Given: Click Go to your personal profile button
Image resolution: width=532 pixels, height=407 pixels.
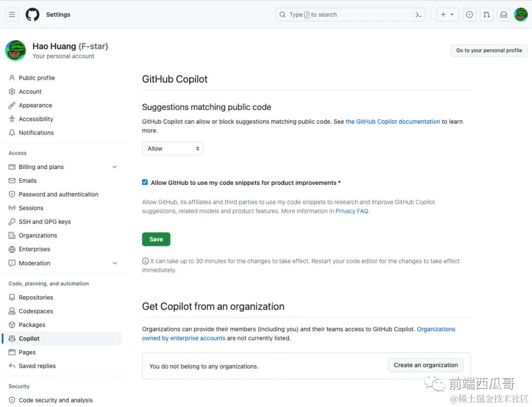Looking at the screenshot, I should 489,50.
